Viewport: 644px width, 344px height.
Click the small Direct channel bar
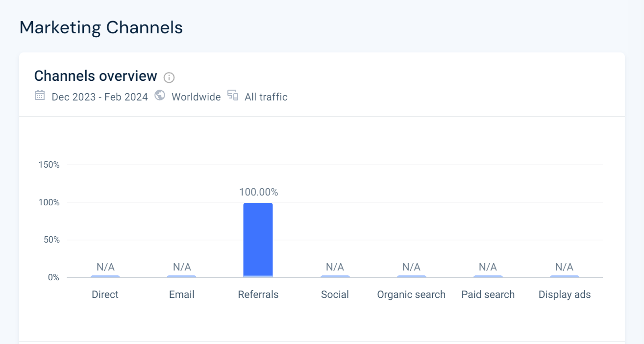(x=105, y=276)
